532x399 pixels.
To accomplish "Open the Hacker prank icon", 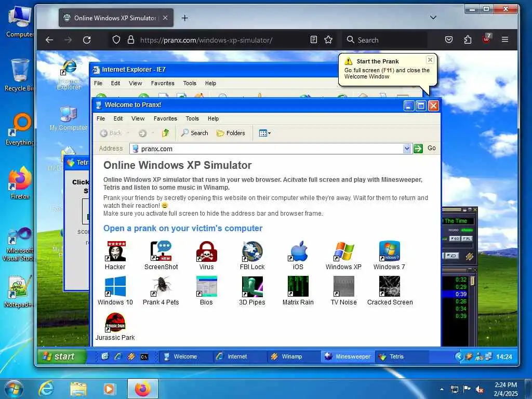I will pyautogui.click(x=115, y=255).
